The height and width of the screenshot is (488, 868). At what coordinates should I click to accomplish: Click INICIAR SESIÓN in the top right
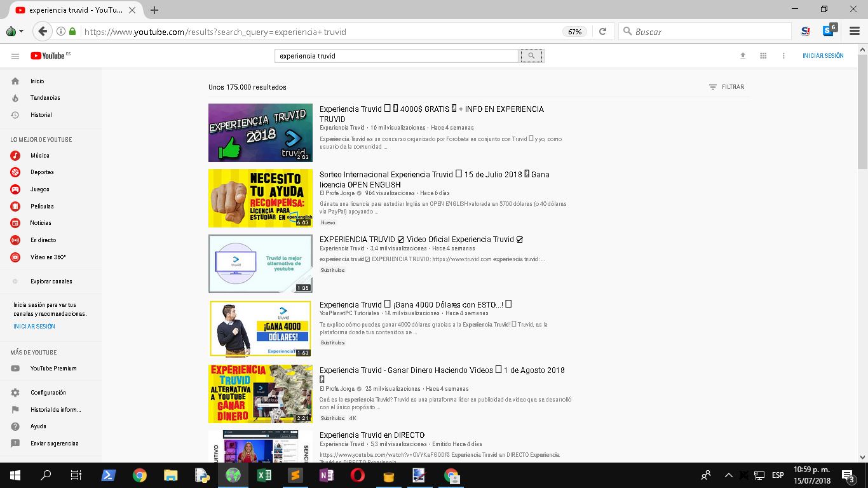(823, 56)
